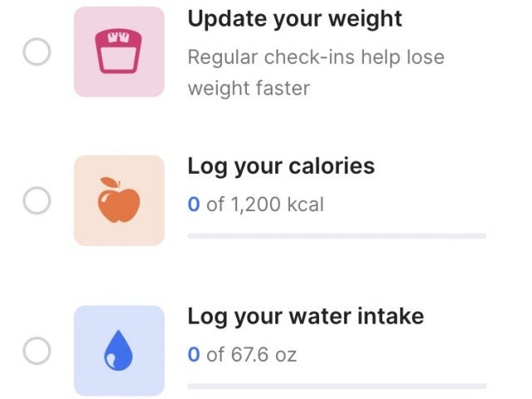
Task: Click the water intake progress bar
Action: click(x=337, y=386)
